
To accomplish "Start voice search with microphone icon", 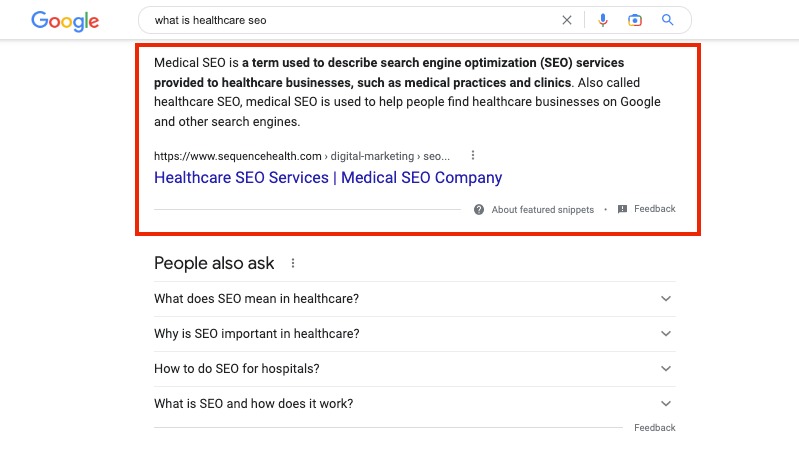I will pyautogui.click(x=603, y=20).
